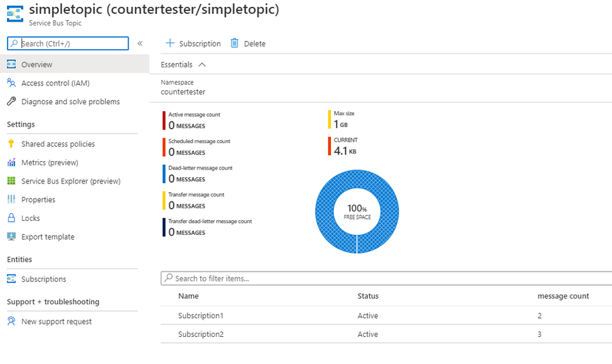Click the Subscriptions entity icon
Image resolution: width=612 pixels, height=364 pixels.
pos(11,279)
